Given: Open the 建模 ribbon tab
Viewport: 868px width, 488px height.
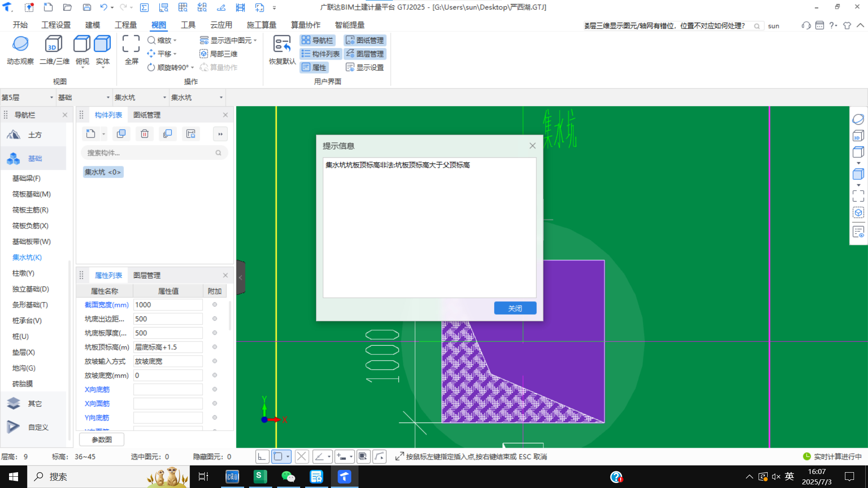Looking at the screenshot, I should [92, 25].
